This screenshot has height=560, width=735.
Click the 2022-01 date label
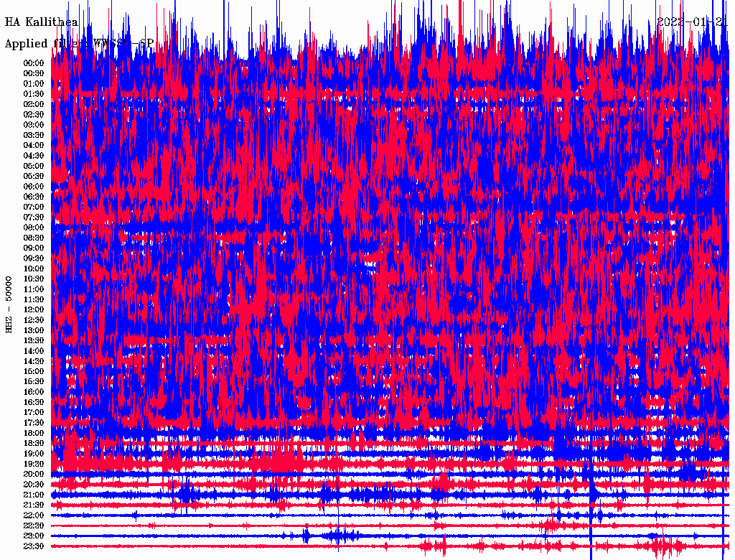click(x=692, y=22)
